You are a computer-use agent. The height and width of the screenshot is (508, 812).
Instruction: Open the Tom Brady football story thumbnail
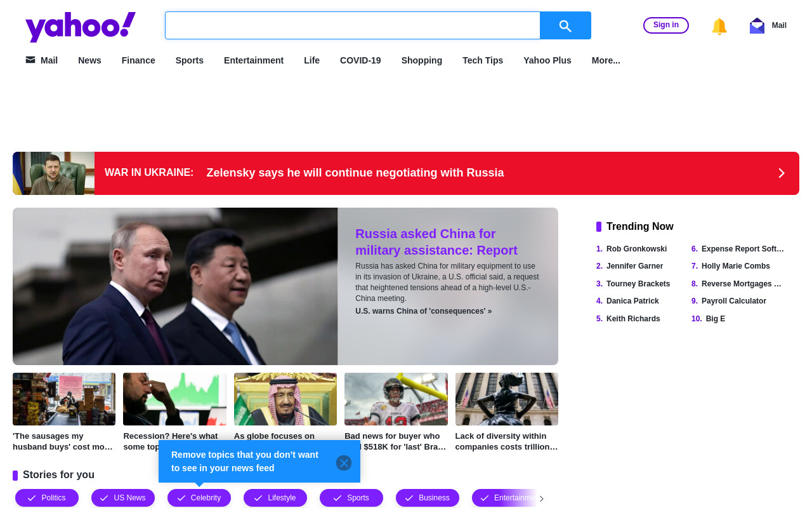click(396, 399)
